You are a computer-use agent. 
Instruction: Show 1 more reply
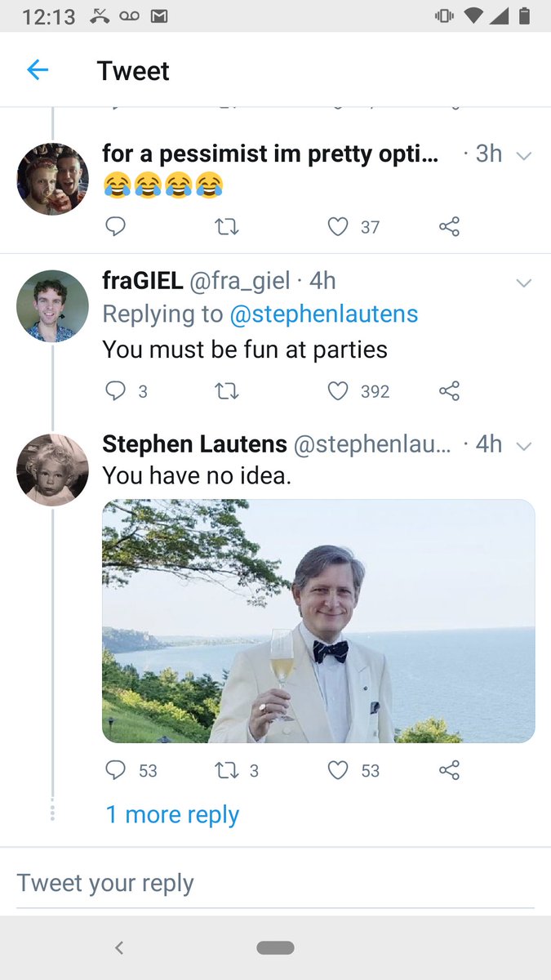pyautogui.click(x=172, y=814)
